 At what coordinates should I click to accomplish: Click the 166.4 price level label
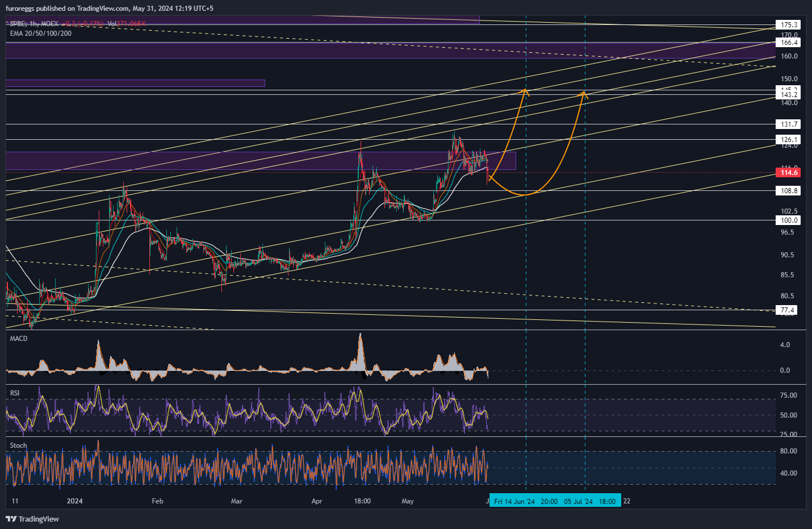point(788,43)
